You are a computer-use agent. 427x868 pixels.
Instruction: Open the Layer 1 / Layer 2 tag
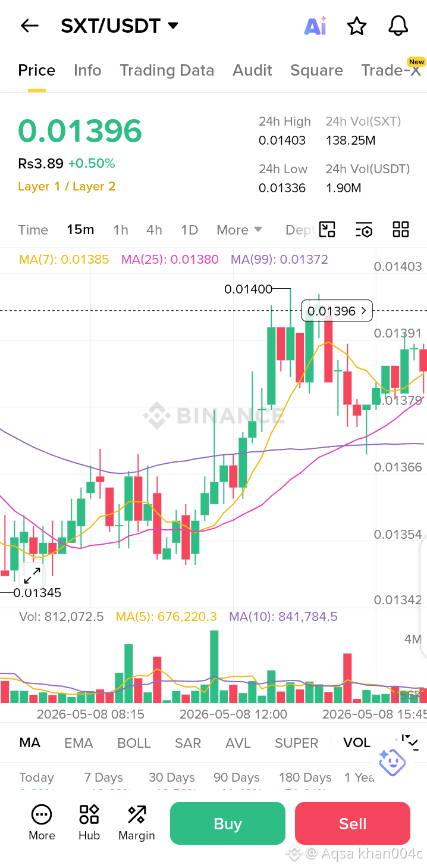coord(67,186)
